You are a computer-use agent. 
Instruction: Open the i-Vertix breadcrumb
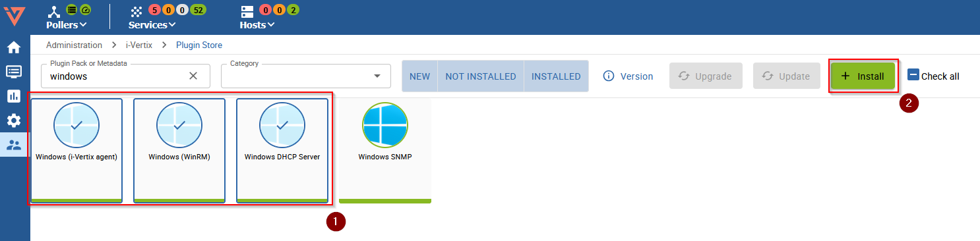coord(139,45)
